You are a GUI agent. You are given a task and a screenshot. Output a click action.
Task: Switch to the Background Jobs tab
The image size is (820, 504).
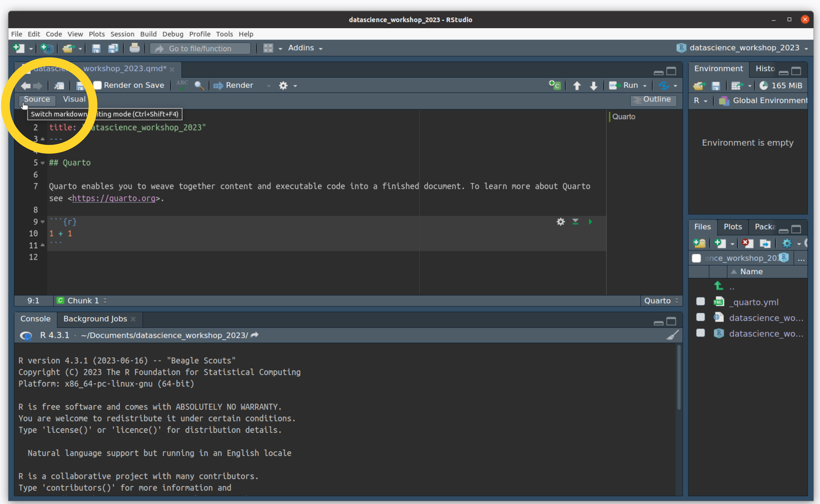click(95, 319)
